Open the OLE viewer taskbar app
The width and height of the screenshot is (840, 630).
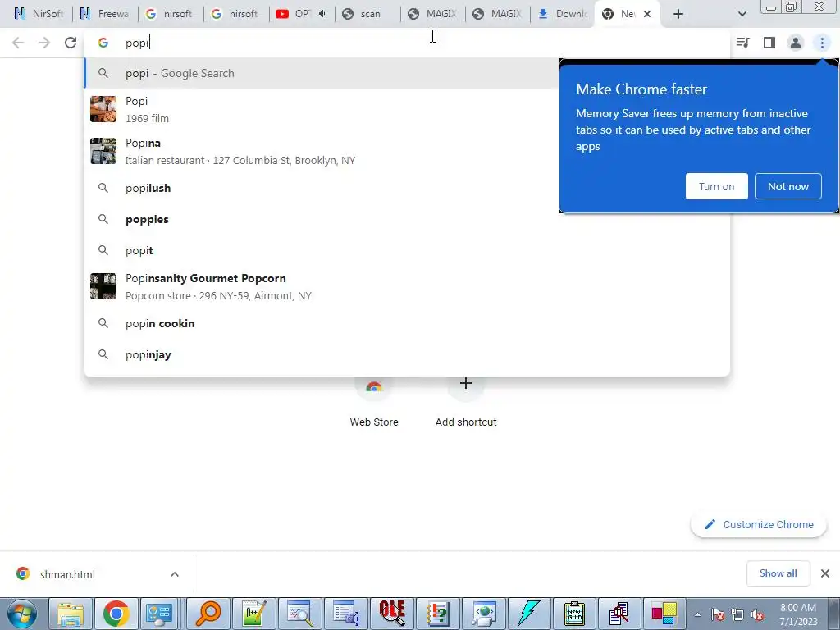391,614
